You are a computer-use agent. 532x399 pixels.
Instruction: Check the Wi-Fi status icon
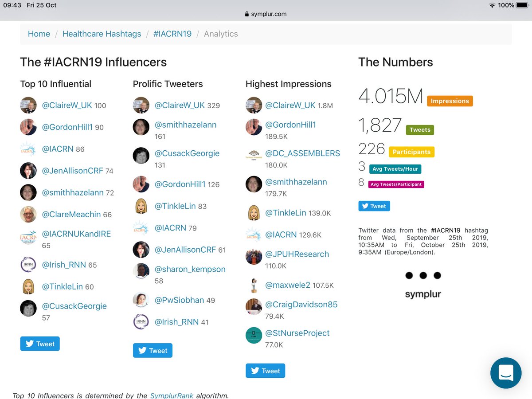(492, 5)
